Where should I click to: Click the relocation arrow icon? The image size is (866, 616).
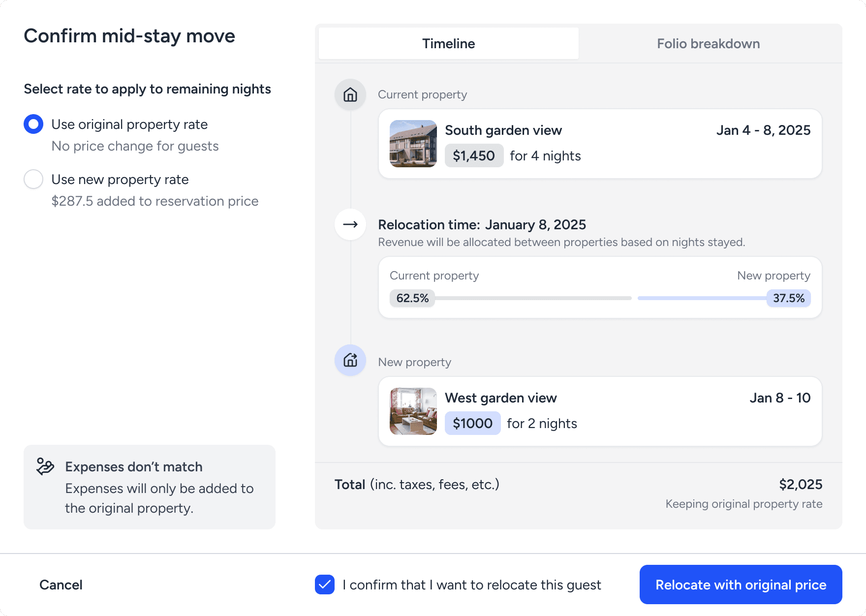(350, 224)
